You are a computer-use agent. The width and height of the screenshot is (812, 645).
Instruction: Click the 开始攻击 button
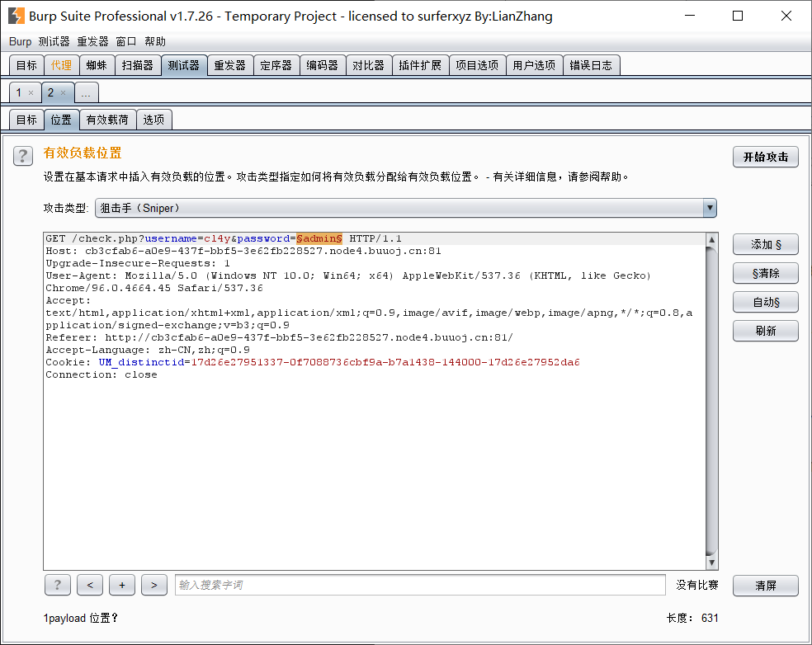766,157
